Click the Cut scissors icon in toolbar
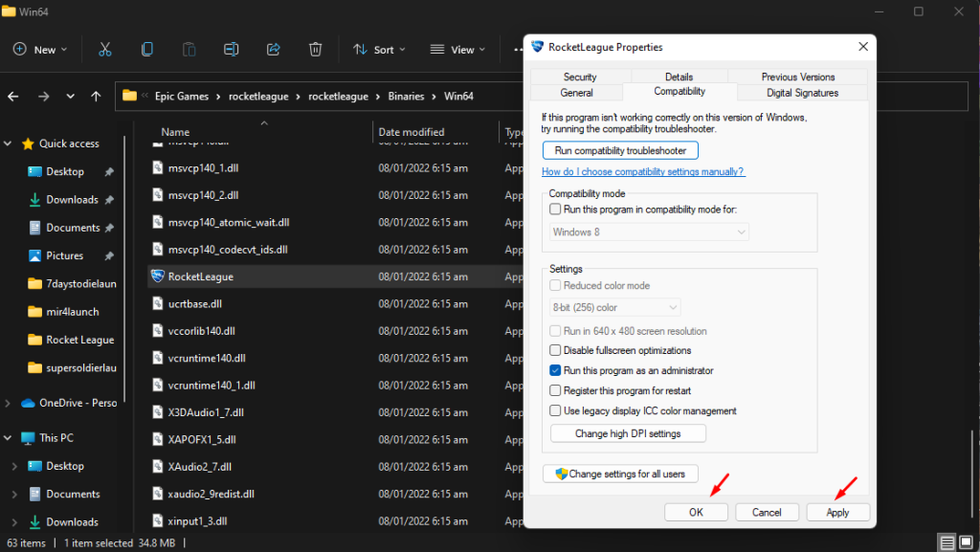The width and height of the screenshot is (980, 552). pos(105,50)
